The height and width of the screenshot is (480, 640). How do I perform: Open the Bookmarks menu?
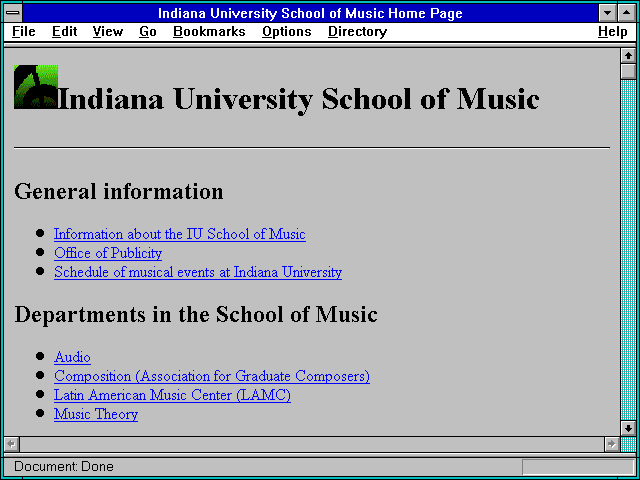(209, 32)
